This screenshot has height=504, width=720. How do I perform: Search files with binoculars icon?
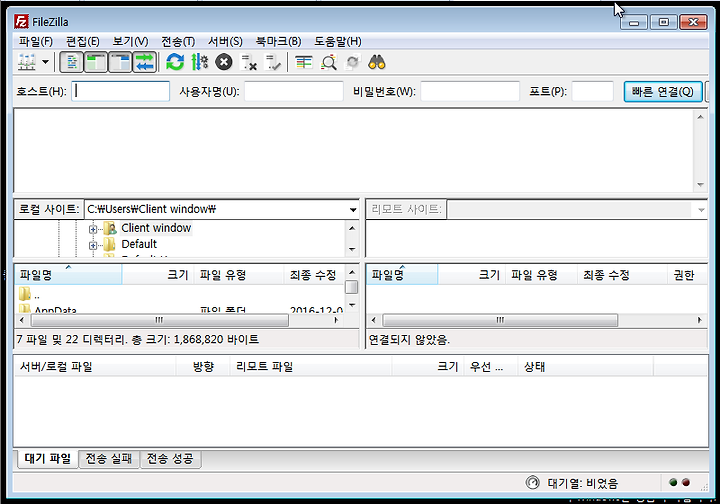click(377, 62)
